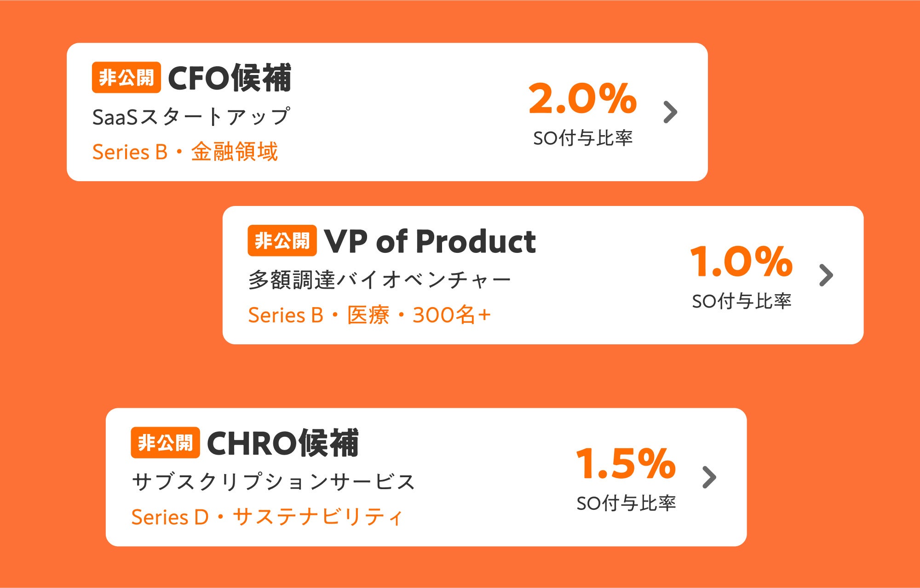The width and height of the screenshot is (920, 588).
Task: Expand the VP of Product chevron arrow
Action: click(827, 275)
